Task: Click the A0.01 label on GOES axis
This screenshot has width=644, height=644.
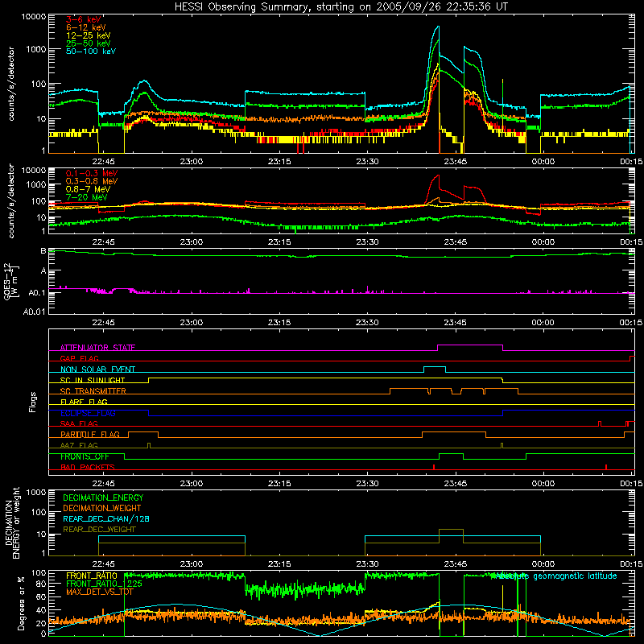Action: coord(35,312)
